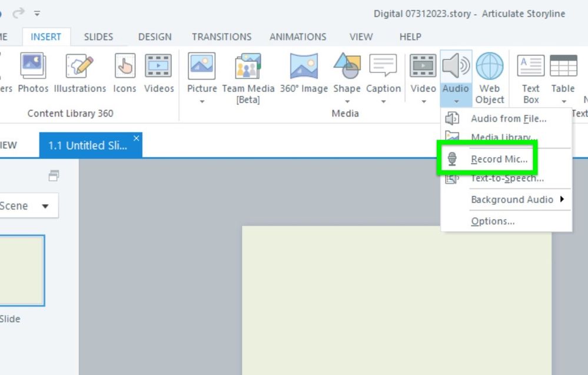Switch to the SLIDES ribbon tab

98,36
